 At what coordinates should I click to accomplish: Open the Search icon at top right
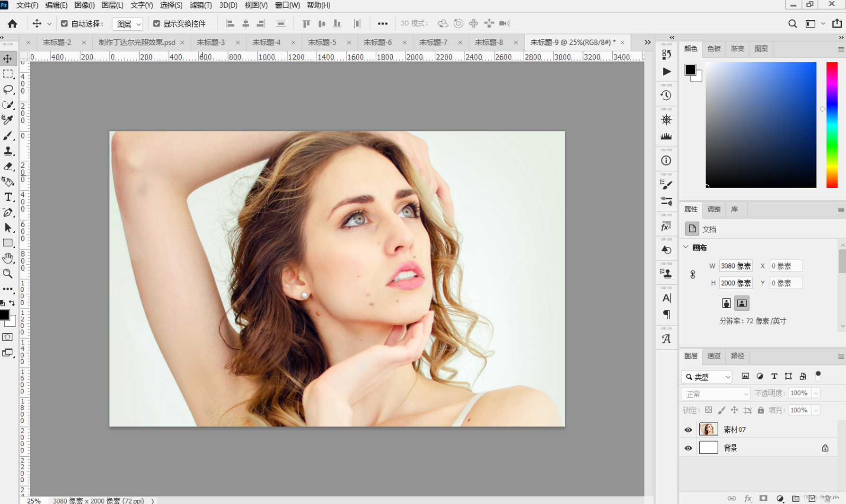click(793, 24)
